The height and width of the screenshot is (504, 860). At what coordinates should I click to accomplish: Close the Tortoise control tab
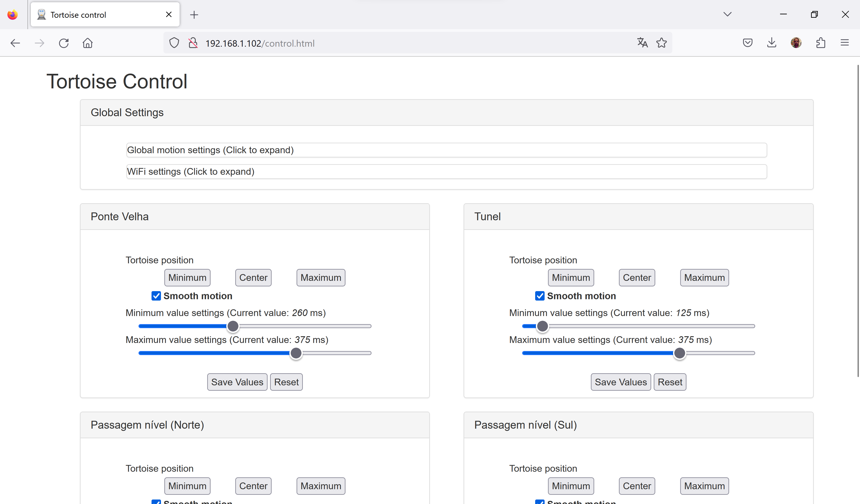pos(169,14)
